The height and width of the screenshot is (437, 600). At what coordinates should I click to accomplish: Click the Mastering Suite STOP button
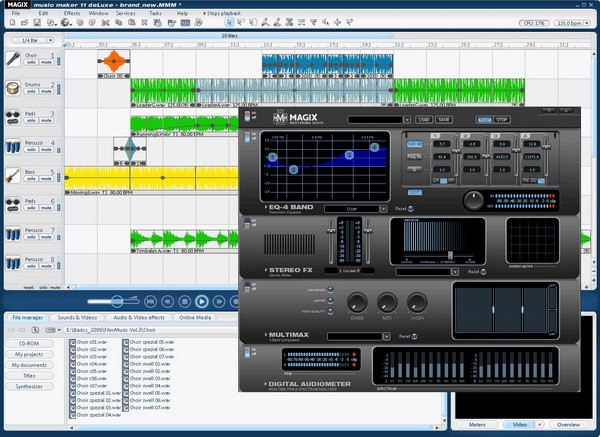point(502,120)
